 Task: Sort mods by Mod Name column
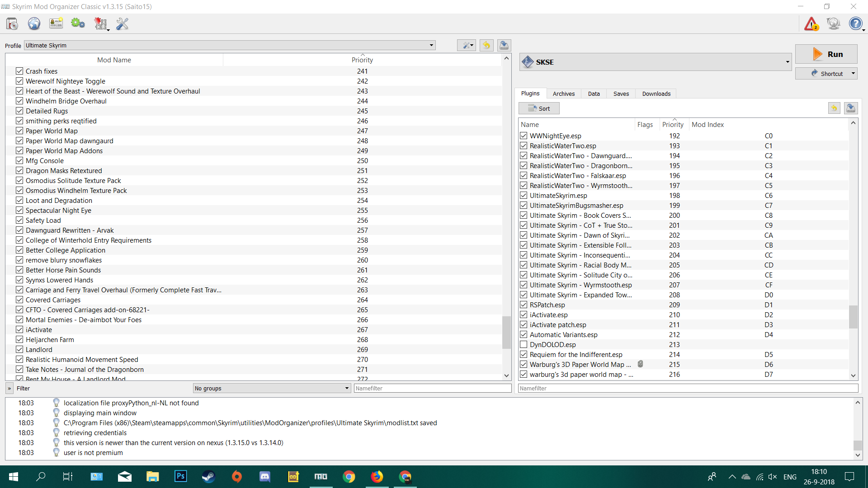(114, 60)
